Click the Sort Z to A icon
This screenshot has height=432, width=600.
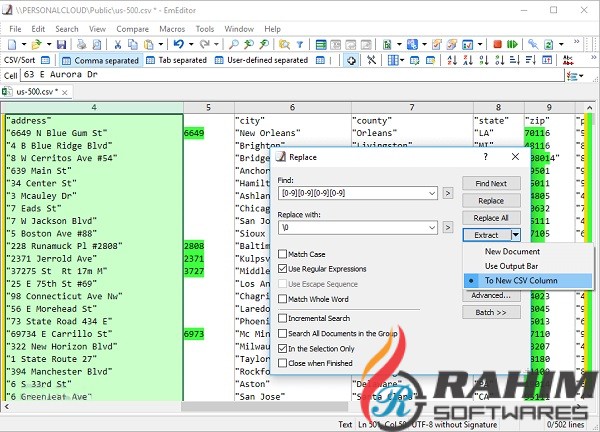(x=468, y=60)
